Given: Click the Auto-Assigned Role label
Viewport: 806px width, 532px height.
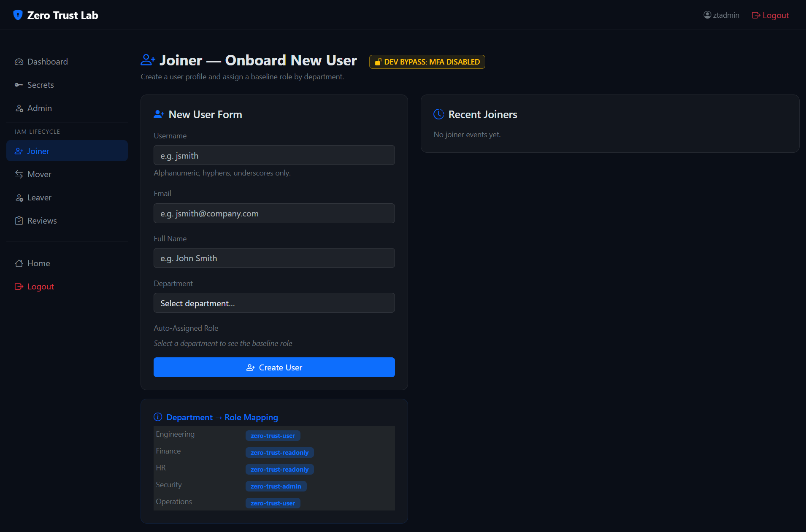Looking at the screenshot, I should point(186,328).
